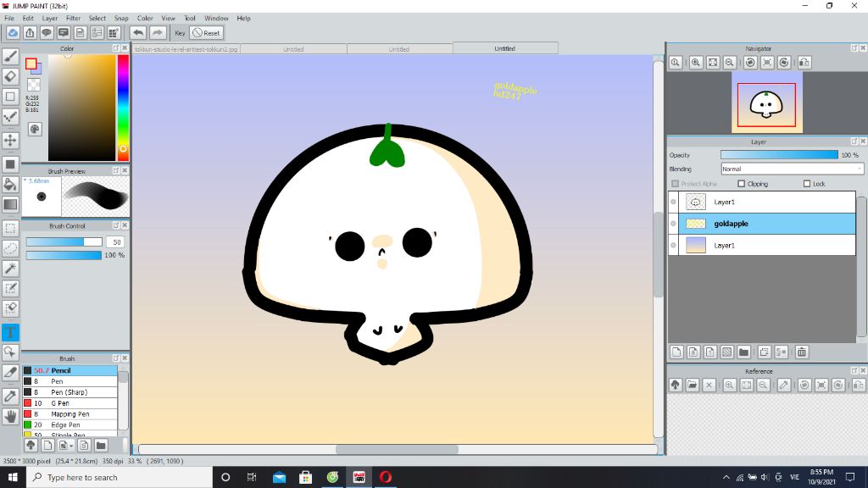The height and width of the screenshot is (488, 868).
Task: Click the Reference panel eyedropper icon
Action: coord(784,385)
